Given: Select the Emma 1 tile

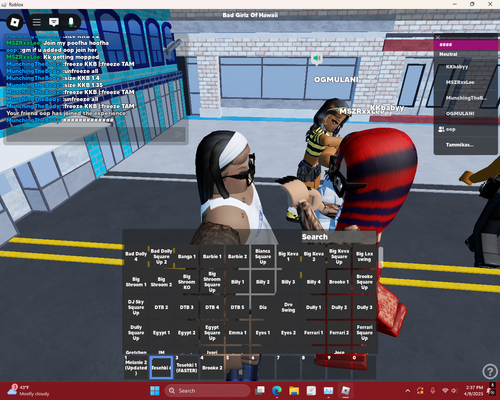Looking at the screenshot, I should (237, 333).
